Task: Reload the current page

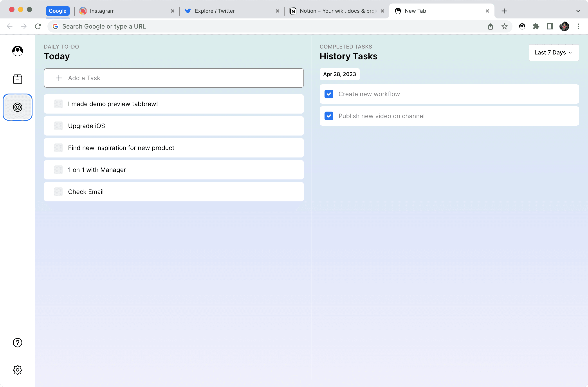Action: coord(38,26)
